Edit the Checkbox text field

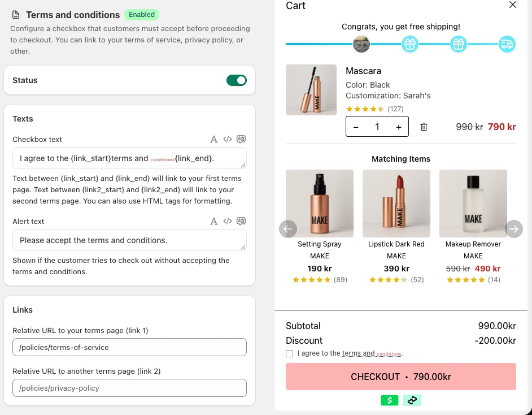click(129, 158)
